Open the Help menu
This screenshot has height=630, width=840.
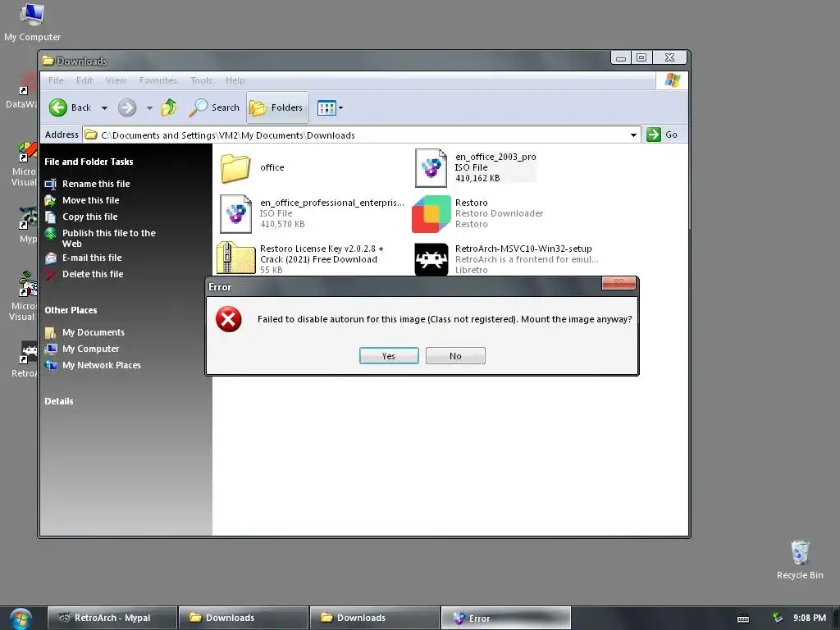[235, 80]
